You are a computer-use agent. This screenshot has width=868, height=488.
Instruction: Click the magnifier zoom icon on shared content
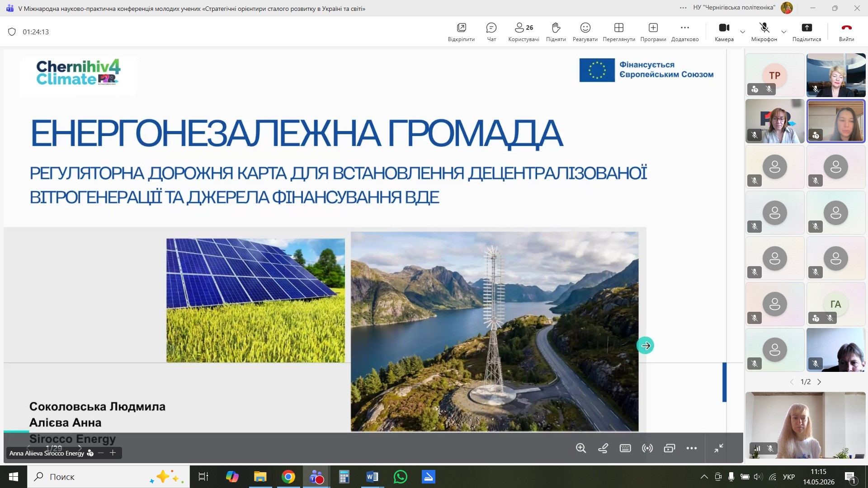(x=581, y=448)
